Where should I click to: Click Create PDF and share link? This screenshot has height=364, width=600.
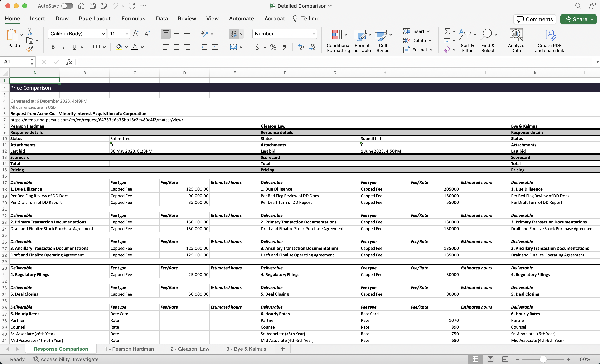(549, 41)
